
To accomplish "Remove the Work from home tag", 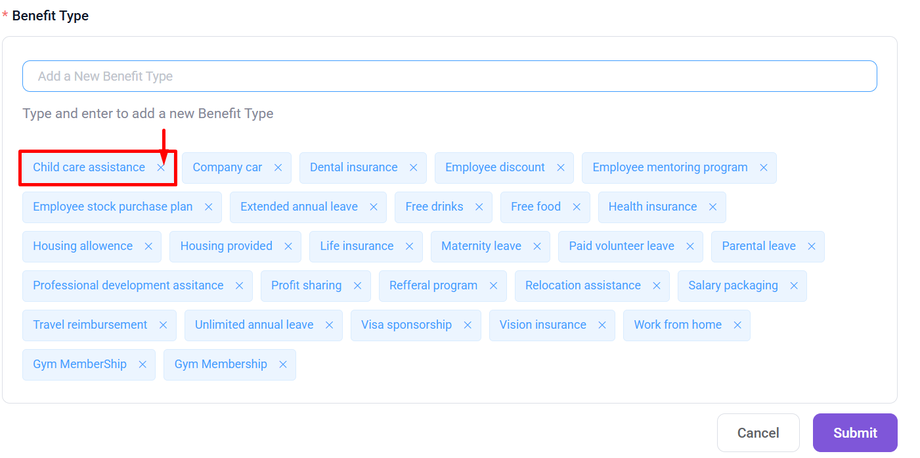I will (x=737, y=325).
